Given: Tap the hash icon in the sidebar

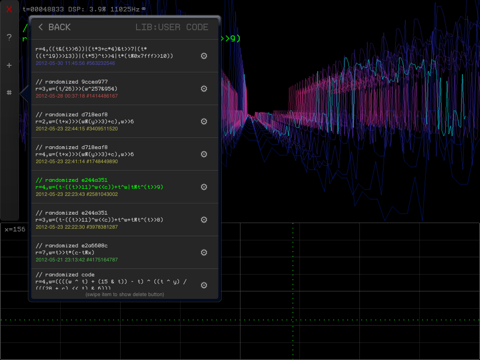Looking at the screenshot, I should point(9,92).
